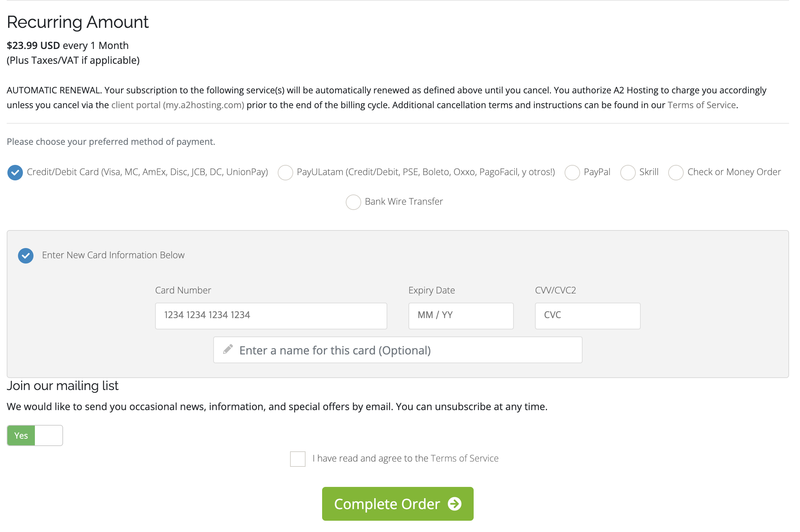Pick Skrill payment radio button
The image size is (800, 532).
tap(628, 173)
